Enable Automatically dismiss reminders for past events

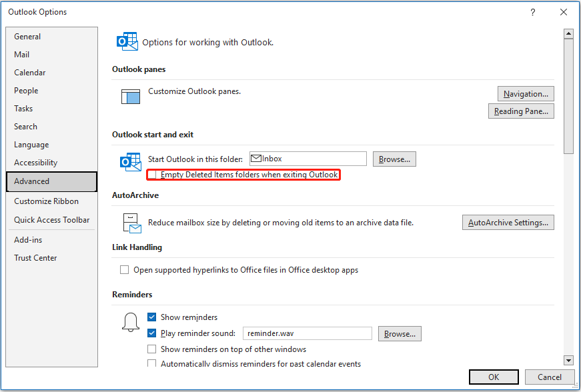tap(151, 363)
